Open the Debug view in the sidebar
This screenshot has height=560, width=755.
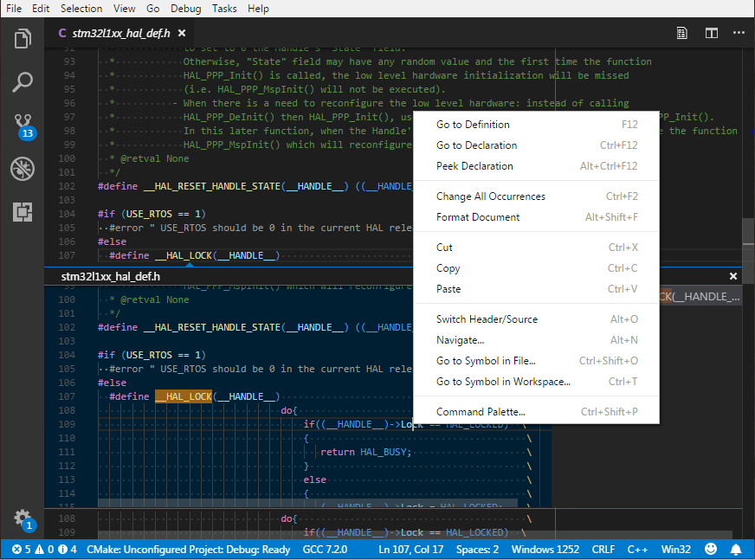coord(23,169)
